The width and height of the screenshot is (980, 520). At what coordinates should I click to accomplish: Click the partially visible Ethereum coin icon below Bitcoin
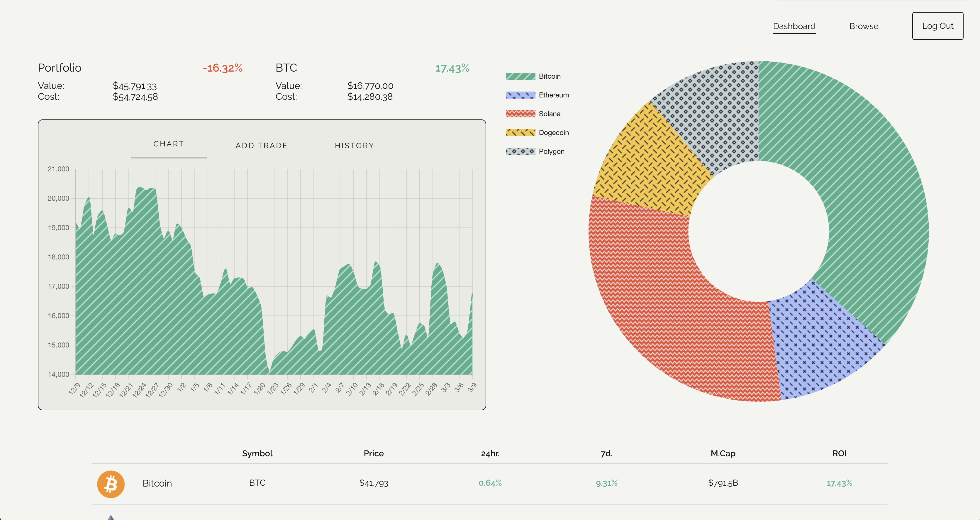coord(111,517)
